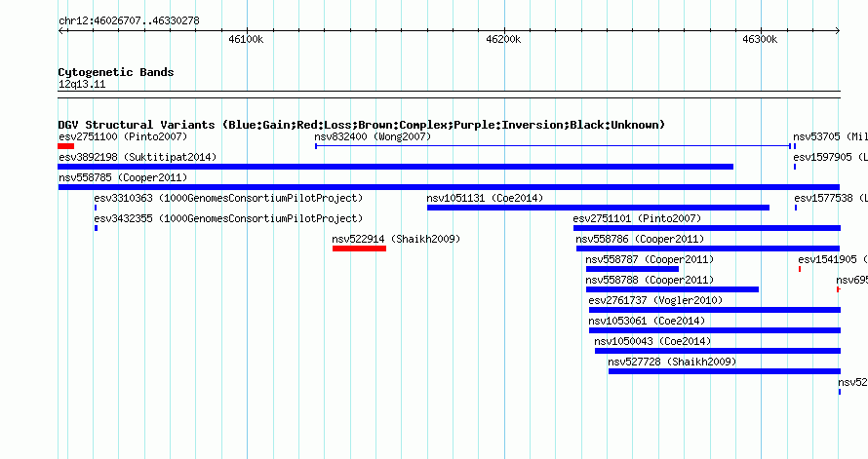Screen dimensions: 868x459
Task: Click nsv558786 (Cooper2011) label
Action: (640, 239)
